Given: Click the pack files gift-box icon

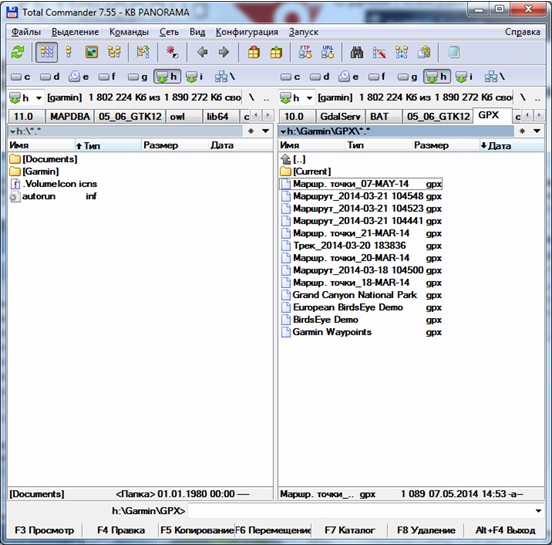Looking at the screenshot, I should coord(253,52).
